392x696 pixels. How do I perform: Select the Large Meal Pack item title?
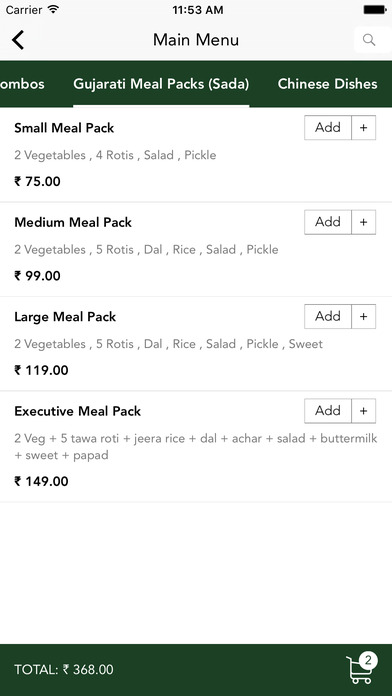tap(65, 317)
